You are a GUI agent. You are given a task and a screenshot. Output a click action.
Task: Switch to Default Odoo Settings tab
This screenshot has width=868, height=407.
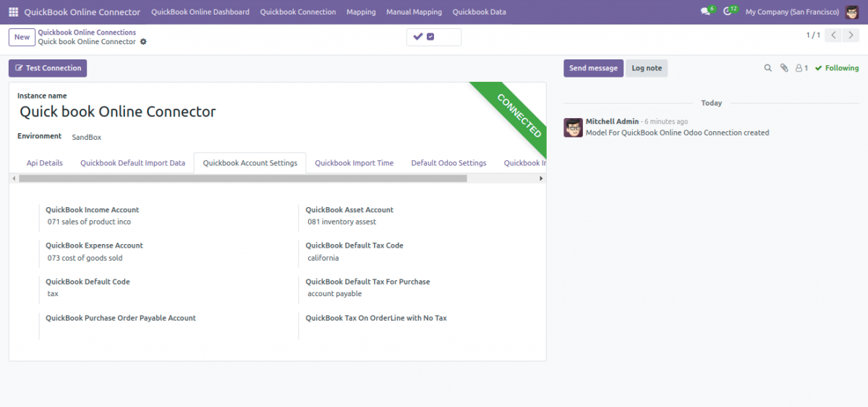coord(448,163)
